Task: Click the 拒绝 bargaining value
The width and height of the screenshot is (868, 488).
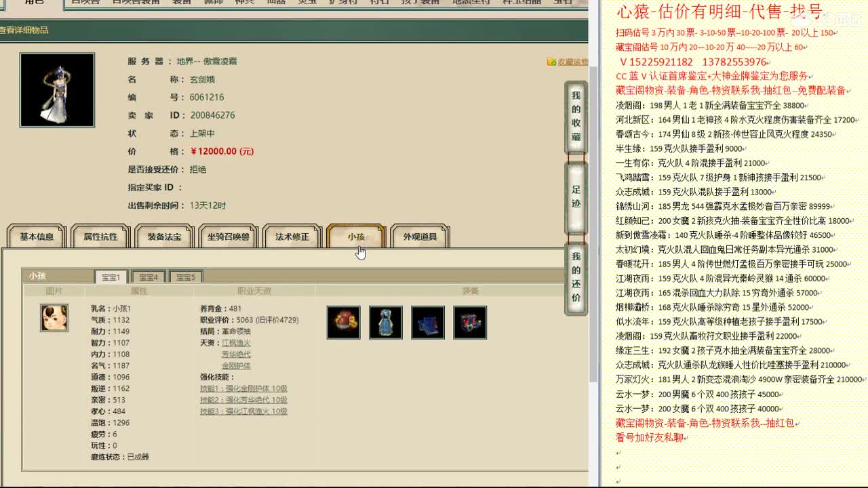Action: [198, 169]
